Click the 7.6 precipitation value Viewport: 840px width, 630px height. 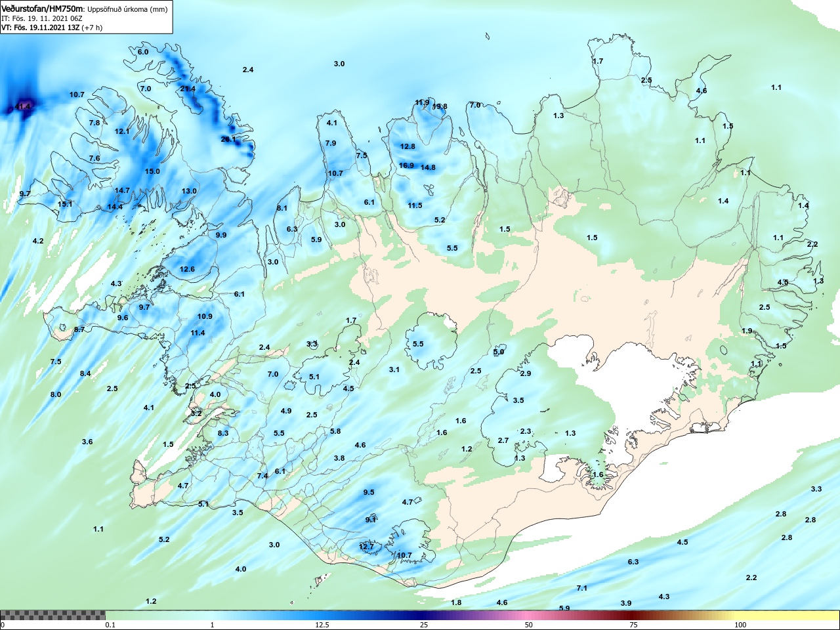(x=94, y=158)
